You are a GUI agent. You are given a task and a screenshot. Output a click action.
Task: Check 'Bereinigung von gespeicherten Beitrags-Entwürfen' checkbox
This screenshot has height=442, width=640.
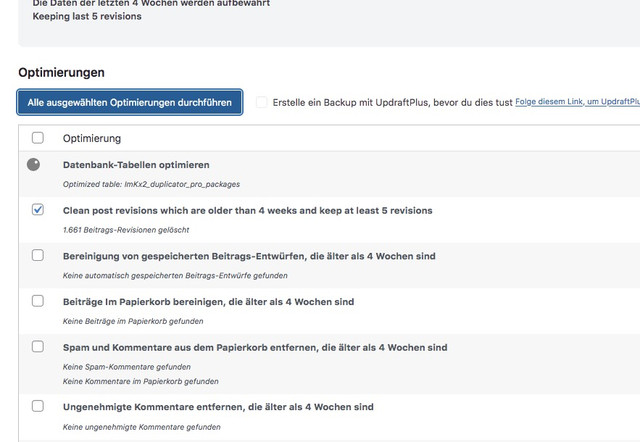pyautogui.click(x=38, y=255)
